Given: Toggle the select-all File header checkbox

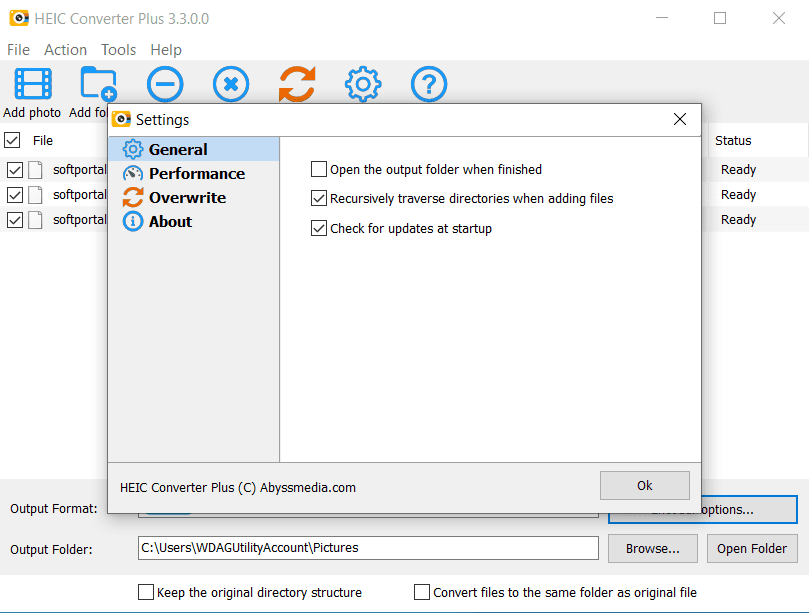Looking at the screenshot, I should click(12, 140).
